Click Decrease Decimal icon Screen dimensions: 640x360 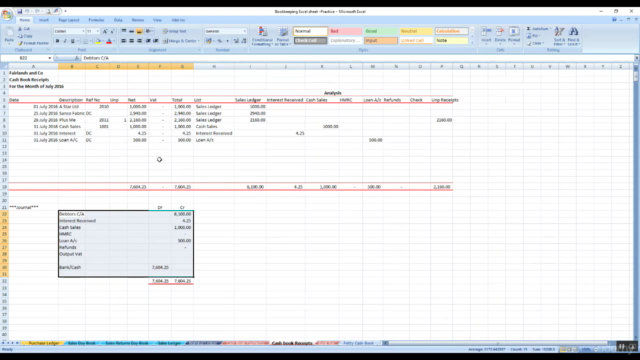244,41
